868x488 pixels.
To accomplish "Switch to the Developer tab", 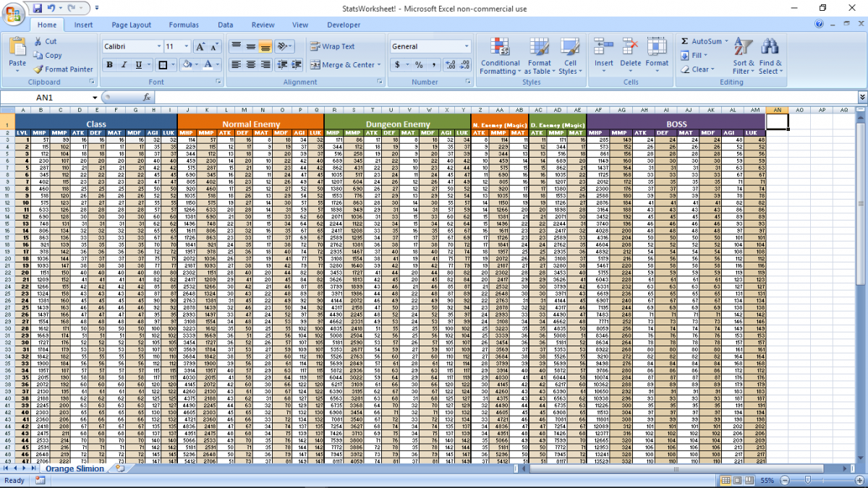I will [x=344, y=25].
